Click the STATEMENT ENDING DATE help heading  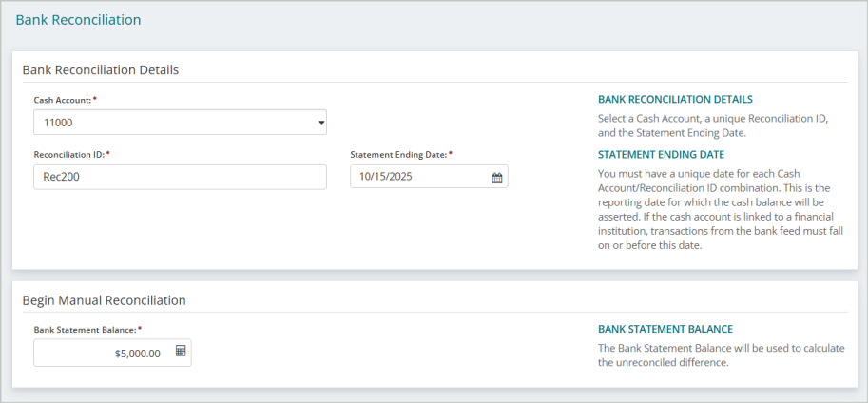pos(661,154)
